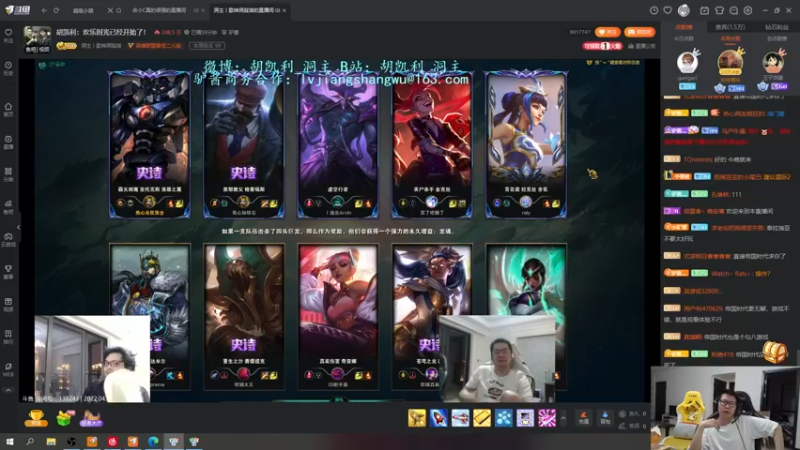Click the search magnifier in the top bar

point(118,10)
